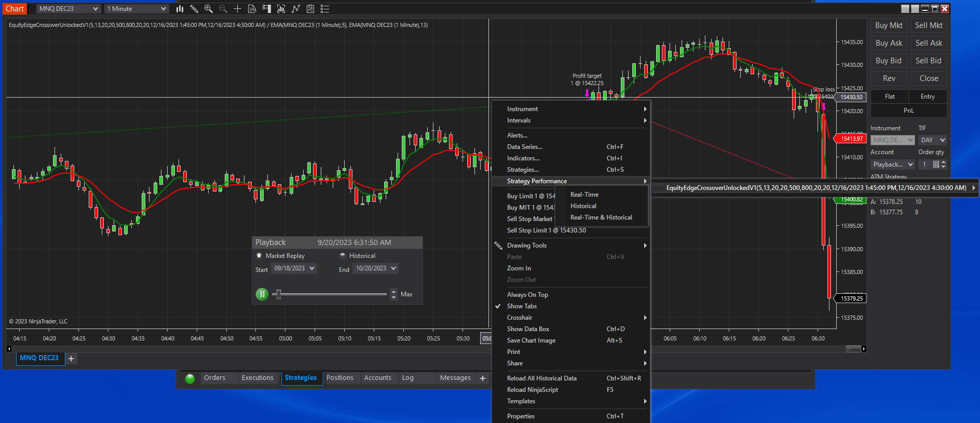Image resolution: width=980 pixels, height=423 pixels.
Task: Open the Account Playback dropdown
Action: pos(893,165)
